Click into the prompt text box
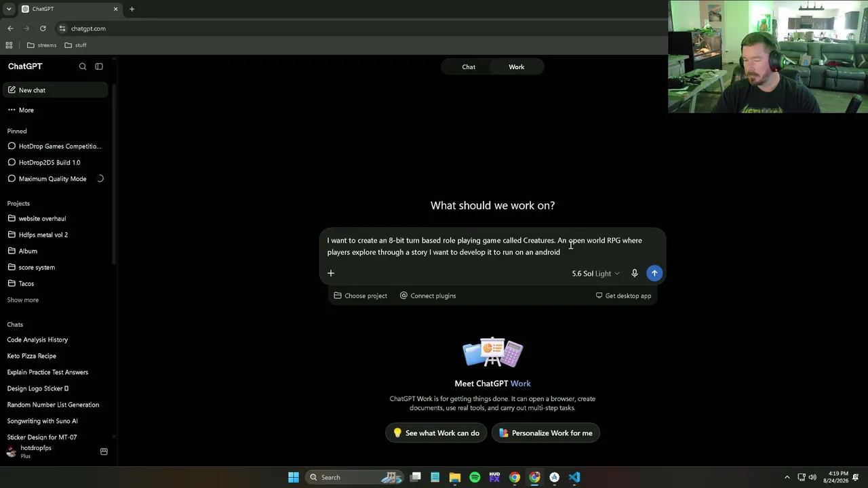868x488 pixels. pos(492,246)
